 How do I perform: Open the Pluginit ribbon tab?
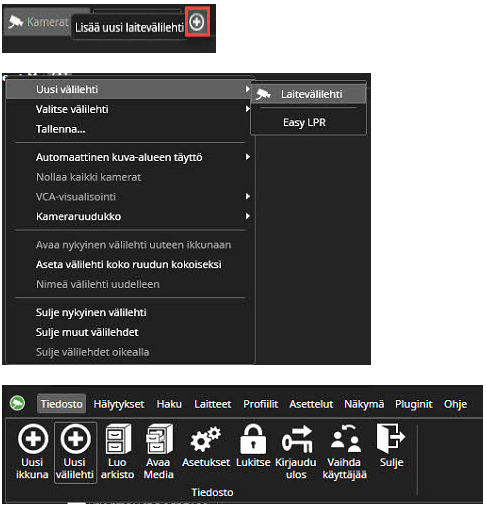point(414,404)
